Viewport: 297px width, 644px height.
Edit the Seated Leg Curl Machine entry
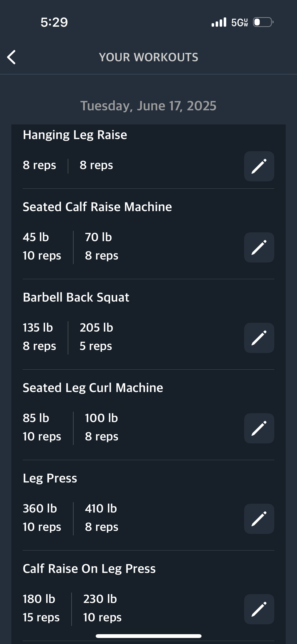pyautogui.click(x=259, y=428)
